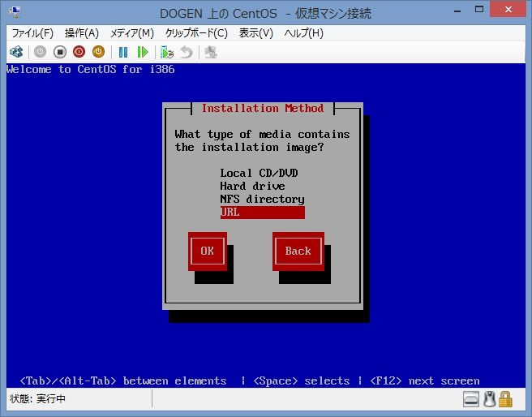Image resolution: width=532 pixels, height=417 pixels.
Task: Create a checkpoint with the toolbar icon
Action: (x=167, y=52)
